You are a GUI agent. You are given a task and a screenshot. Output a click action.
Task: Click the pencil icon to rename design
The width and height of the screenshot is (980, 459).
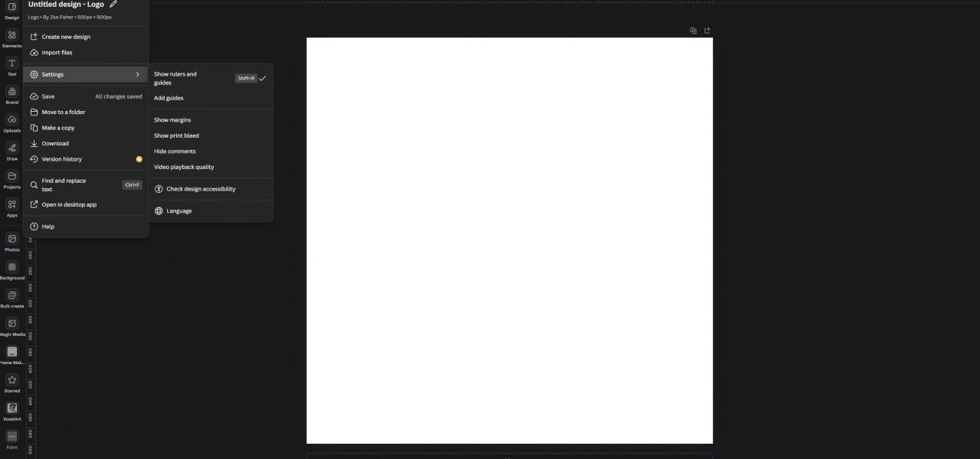(113, 4)
